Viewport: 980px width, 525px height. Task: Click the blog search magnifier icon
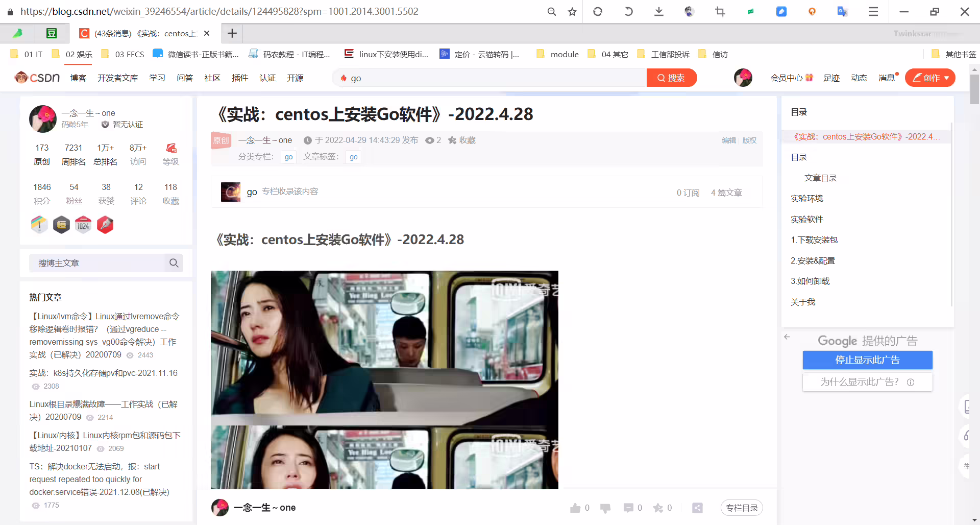coord(174,263)
